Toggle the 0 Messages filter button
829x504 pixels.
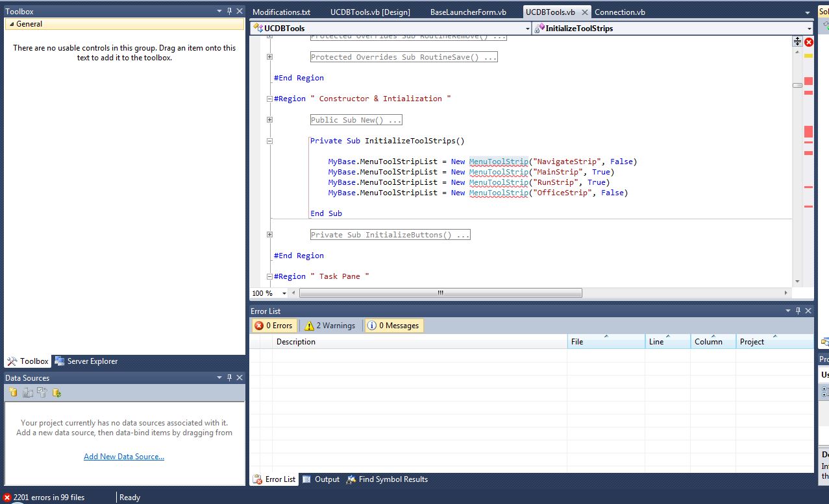[x=393, y=326]
